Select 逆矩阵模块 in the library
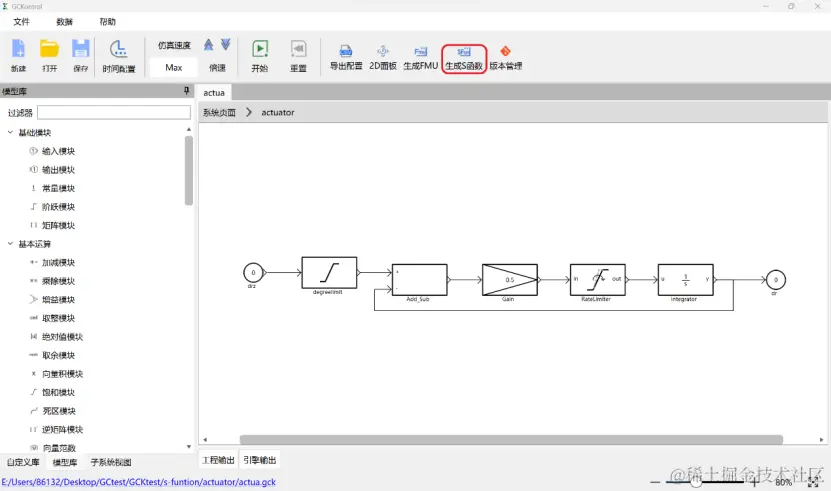The height and width of the screenshot is (491, 831). (62, 429)
